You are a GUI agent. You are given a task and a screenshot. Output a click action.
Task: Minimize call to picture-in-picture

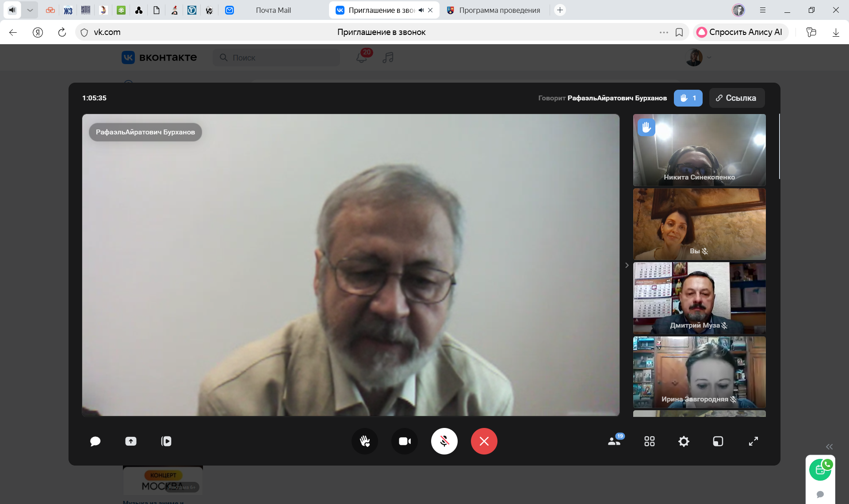click(x=718, y=441)
